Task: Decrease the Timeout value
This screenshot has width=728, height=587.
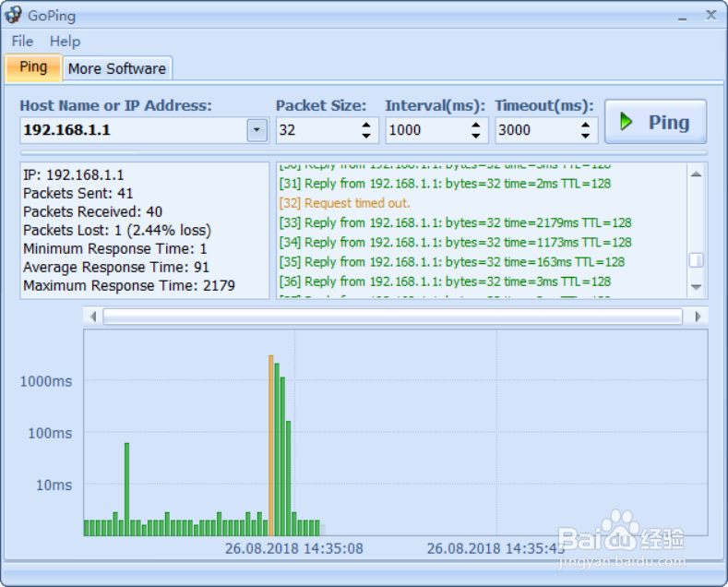Action: click(x=586, y=136)
